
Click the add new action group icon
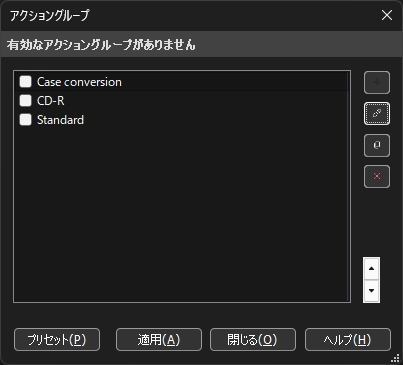click(x=377, y=82)
